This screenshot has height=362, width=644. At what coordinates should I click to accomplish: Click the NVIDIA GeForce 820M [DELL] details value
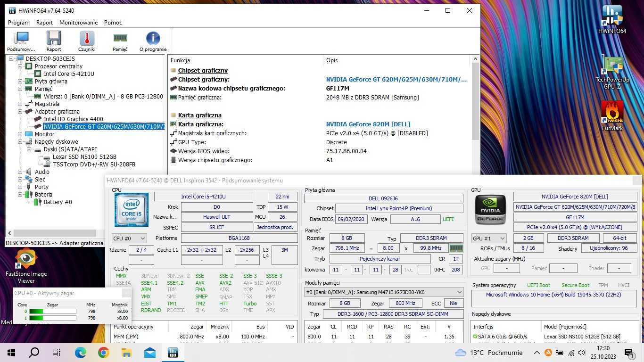(x=368, y=124)
